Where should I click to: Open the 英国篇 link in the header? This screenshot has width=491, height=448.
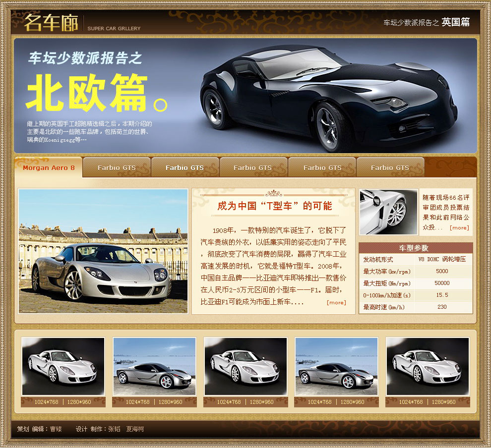[x=455, y=22]
